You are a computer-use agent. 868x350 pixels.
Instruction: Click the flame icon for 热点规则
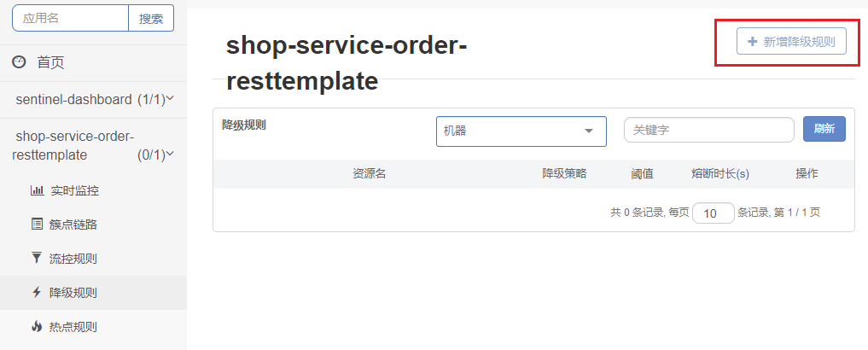click(37, 326)
